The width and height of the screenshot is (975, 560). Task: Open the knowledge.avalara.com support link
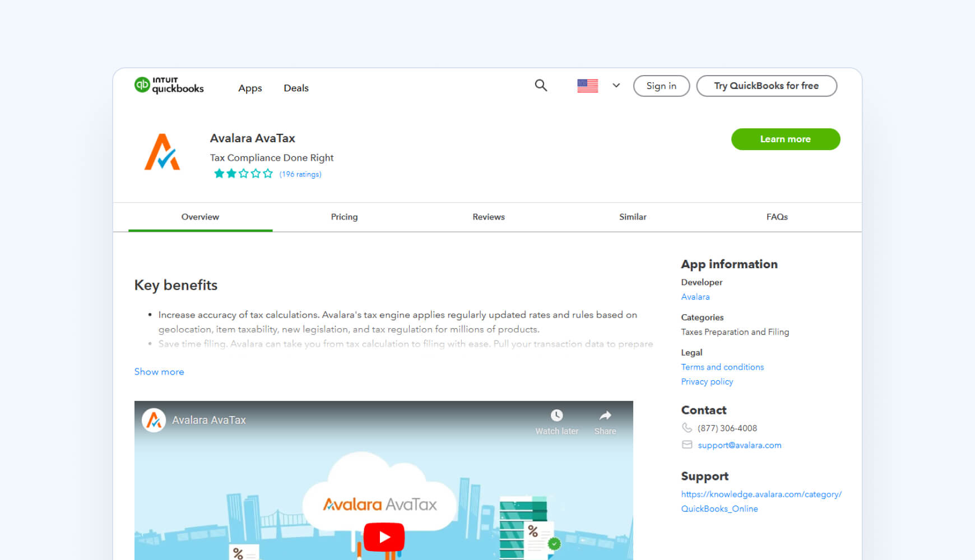761,501
